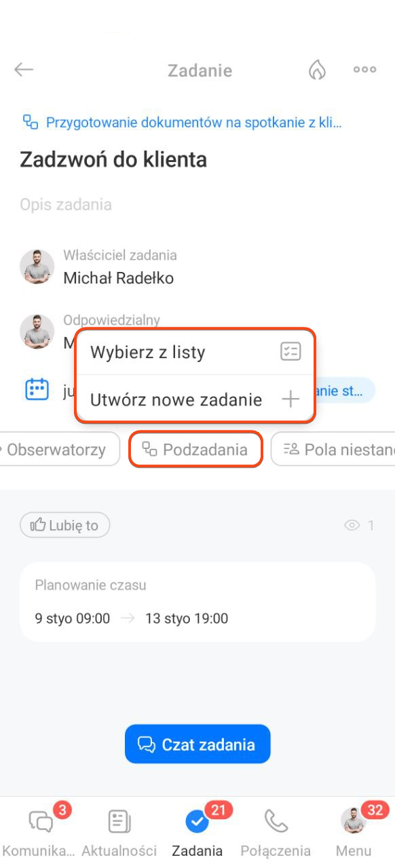Screen dimensions: 395x868
Task: Mark task as important with flame icon
Action: [x=317, y=70]
